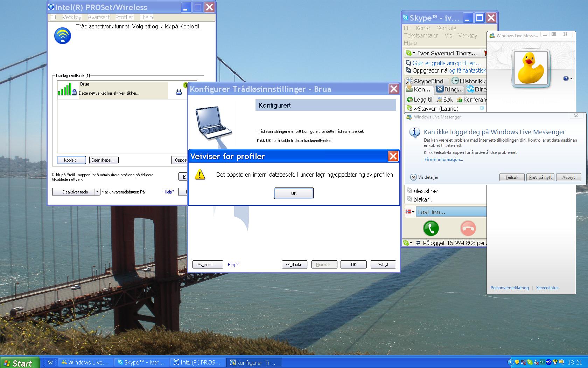
Task: Click the Gjør et gratis anrop link in Skype
Action: [x=446, y=63]
